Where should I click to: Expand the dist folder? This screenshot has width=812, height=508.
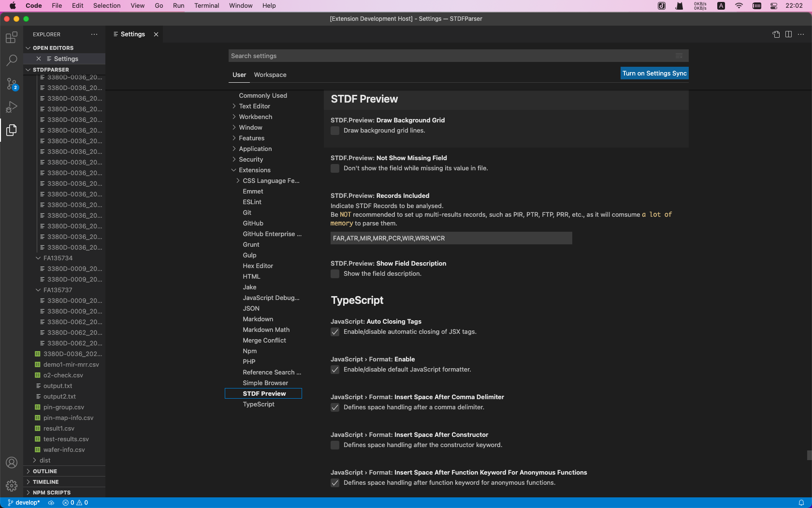pos(34,461)
